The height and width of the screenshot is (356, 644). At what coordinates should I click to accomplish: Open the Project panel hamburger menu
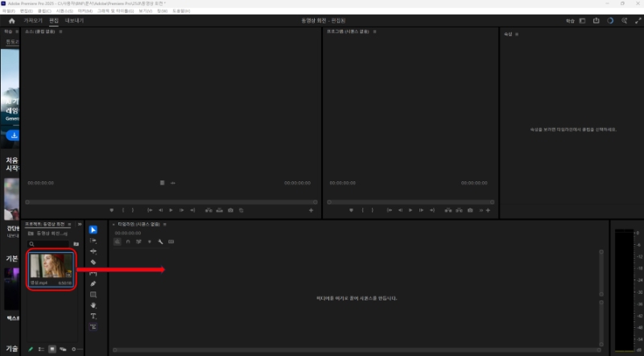tap(70, 224)
